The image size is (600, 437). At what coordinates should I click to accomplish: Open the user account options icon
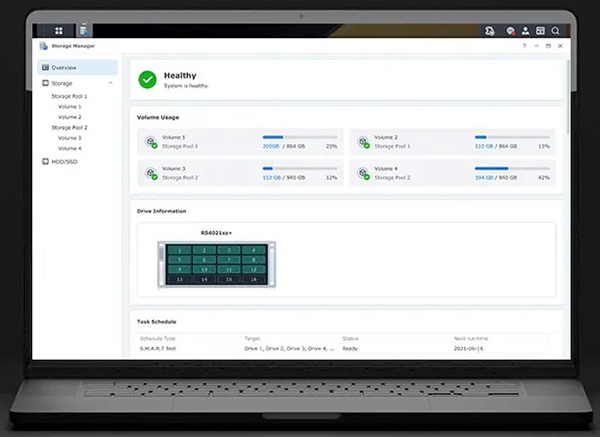(525, 31)
